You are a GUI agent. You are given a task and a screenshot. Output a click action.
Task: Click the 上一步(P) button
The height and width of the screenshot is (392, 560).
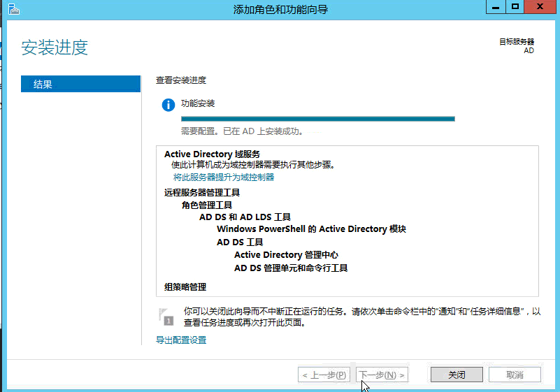pyautogui.click(x=324, y=375)
